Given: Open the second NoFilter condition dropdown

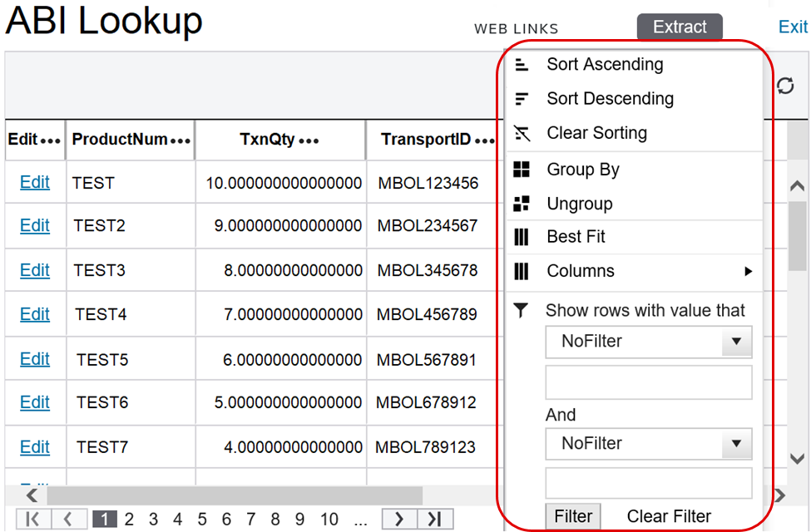Looking at the screenshot, I should [735, 444].
